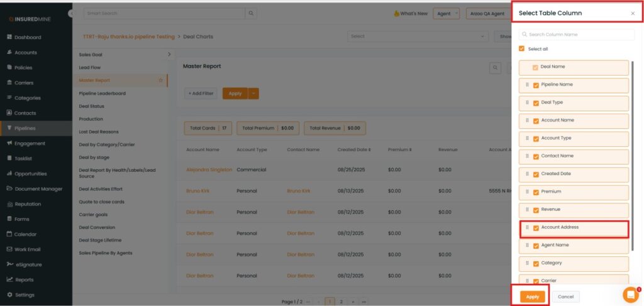
Task: Open the Select dropdown beside Deal Charts
Action: click(418, 37)
